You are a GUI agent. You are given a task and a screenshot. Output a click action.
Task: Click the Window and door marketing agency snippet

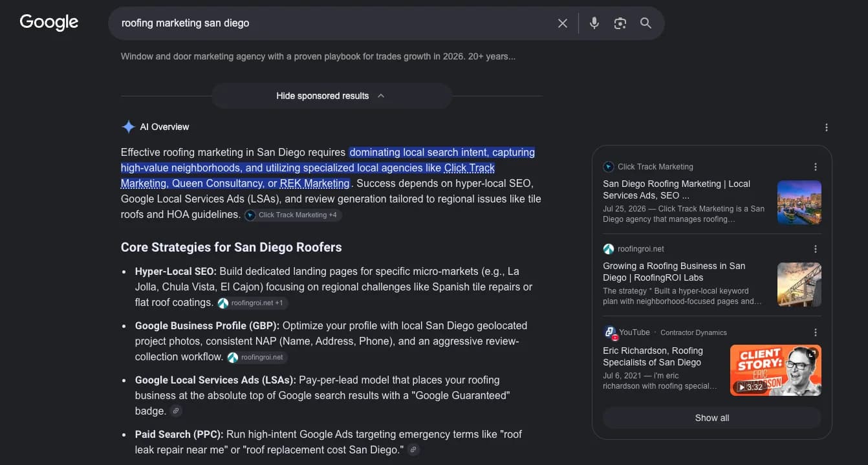(318, 56)
